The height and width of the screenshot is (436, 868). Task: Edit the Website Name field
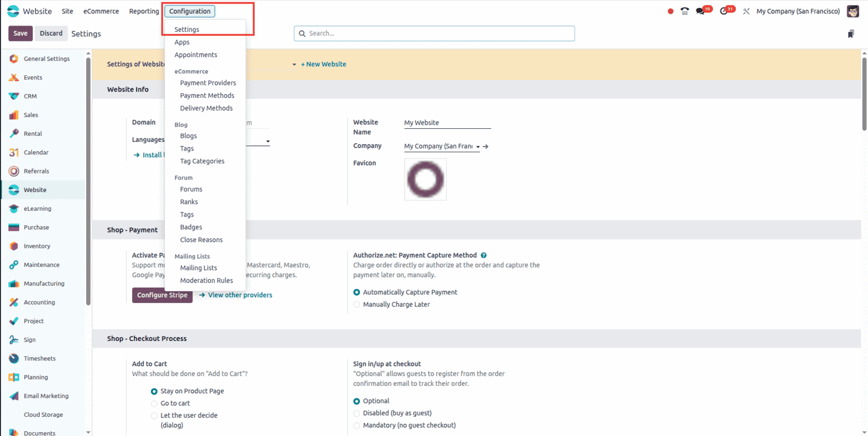coord(447,123)
